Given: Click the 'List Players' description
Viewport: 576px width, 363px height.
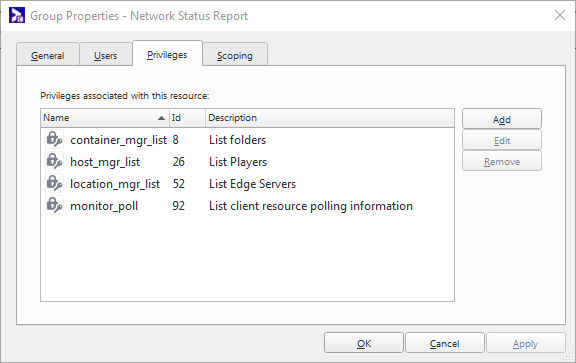Looking at the screenshot, I should [238, 162].
